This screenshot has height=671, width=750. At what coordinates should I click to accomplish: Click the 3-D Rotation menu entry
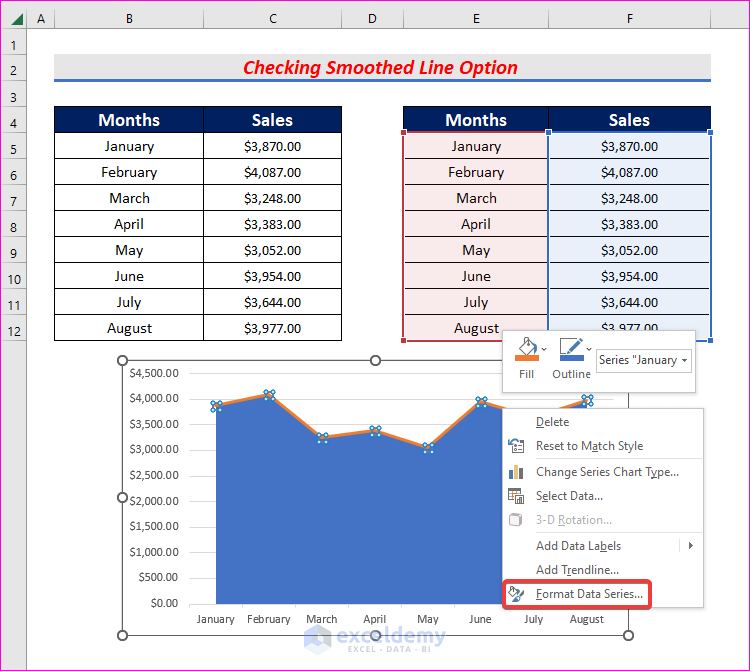574,520
